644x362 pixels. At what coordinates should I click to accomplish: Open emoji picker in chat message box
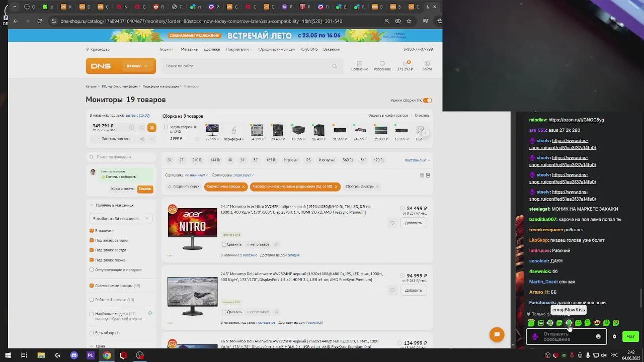(x=598, y=336)
